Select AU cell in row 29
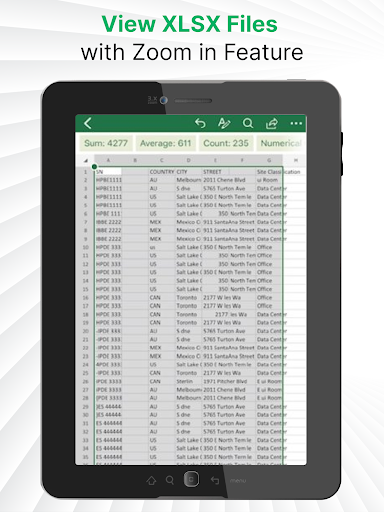 click(162, 407)
